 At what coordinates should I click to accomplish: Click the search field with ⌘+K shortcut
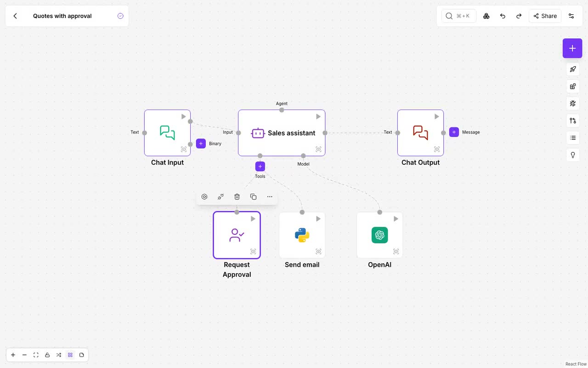click(x=459, y=16)
